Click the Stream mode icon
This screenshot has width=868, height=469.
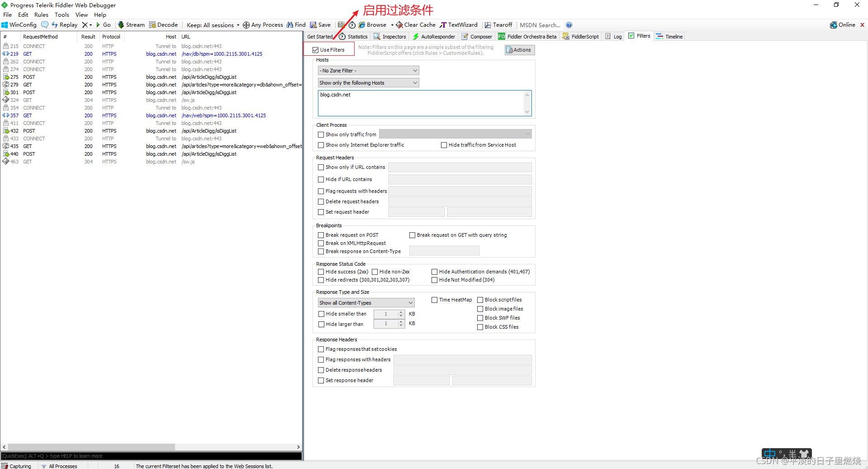[x=121, y=25]
